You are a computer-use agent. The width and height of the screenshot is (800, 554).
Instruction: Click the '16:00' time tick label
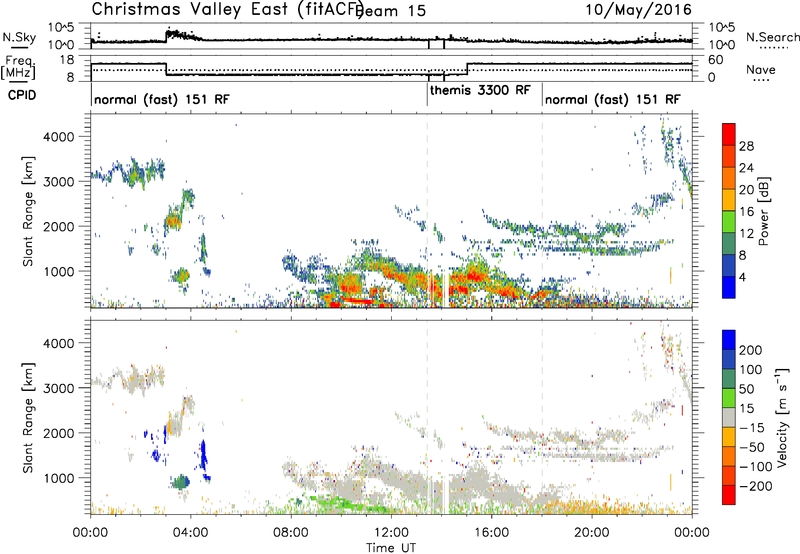click(x=491, y=533)
